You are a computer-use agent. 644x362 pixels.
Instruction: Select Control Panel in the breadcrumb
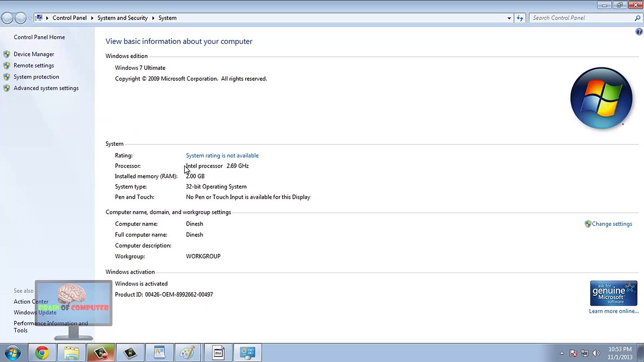click(69, 18)
